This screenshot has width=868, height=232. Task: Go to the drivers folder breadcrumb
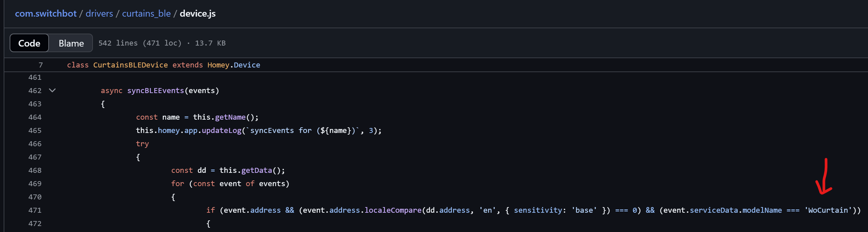[x=99, y=13]
